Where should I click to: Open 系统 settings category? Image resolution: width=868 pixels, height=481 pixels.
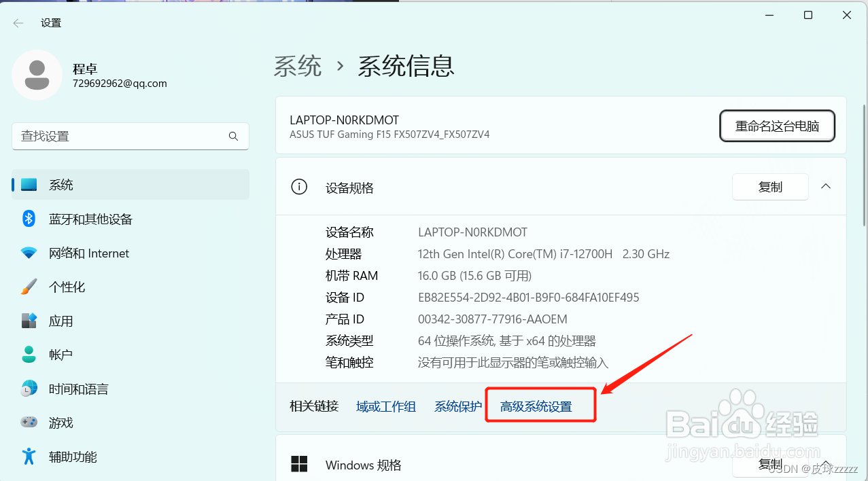[131, 185]
